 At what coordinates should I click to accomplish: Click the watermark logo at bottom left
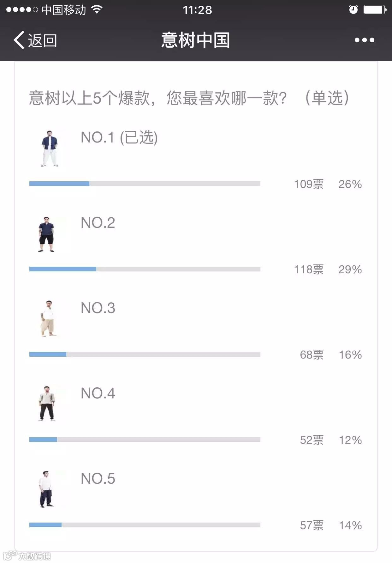click(27, 556)
